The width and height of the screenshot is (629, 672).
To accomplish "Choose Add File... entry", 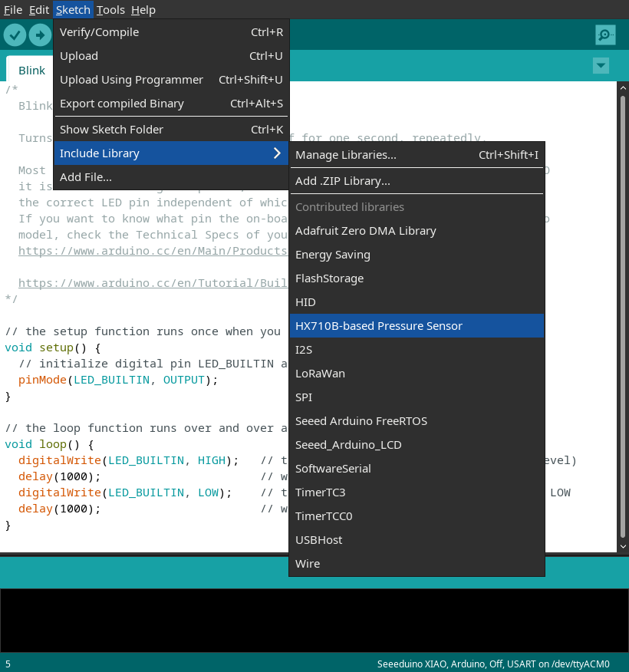I will tap(171, 177).
